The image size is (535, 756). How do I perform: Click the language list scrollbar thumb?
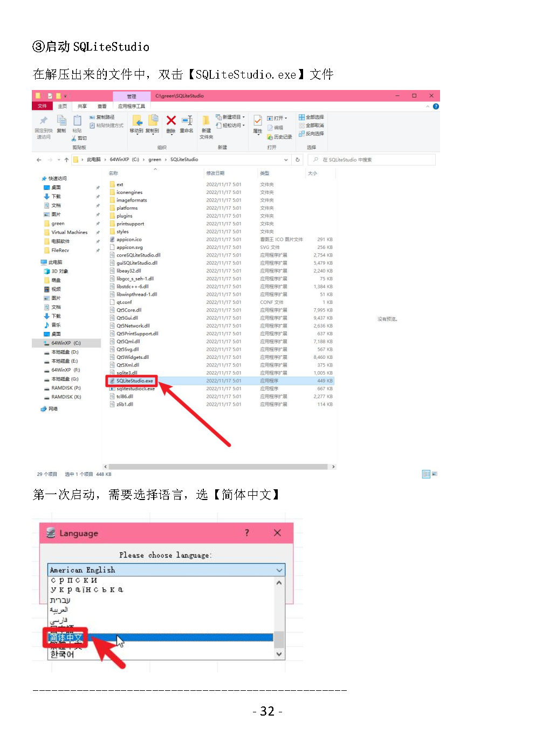click(x=279, y=639)
